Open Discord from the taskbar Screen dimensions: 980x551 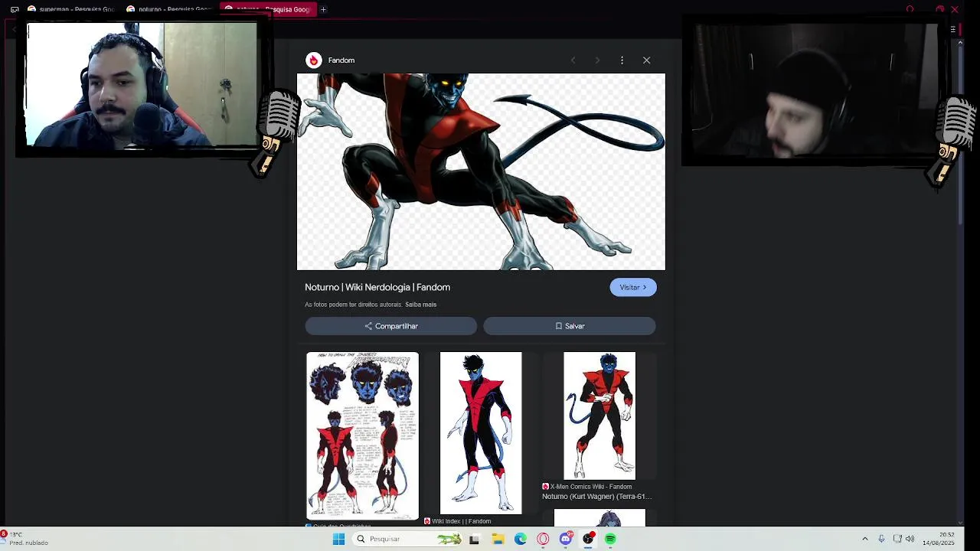566,539
